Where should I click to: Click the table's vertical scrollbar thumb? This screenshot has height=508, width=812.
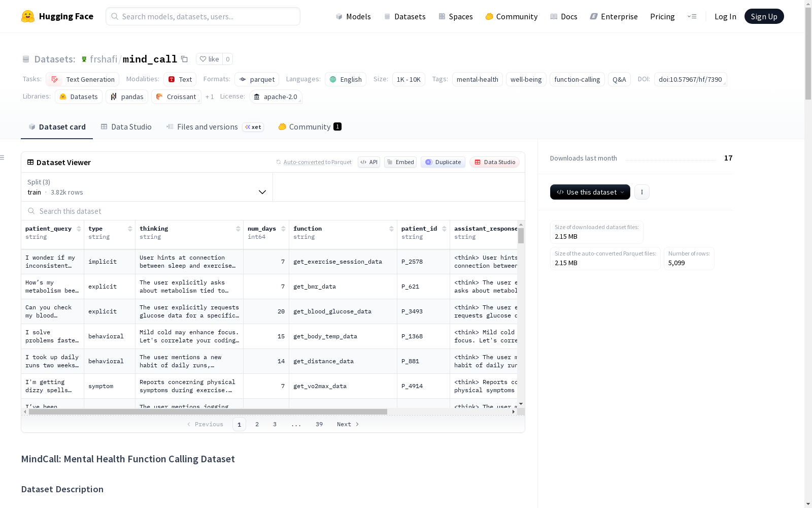pyautogui.click(x=521, y=236)
